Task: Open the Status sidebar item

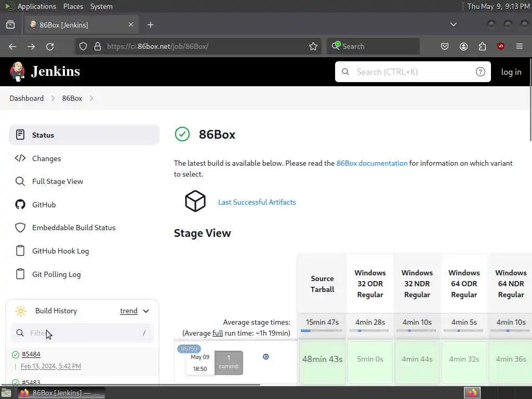Action: tap(84, 135)
